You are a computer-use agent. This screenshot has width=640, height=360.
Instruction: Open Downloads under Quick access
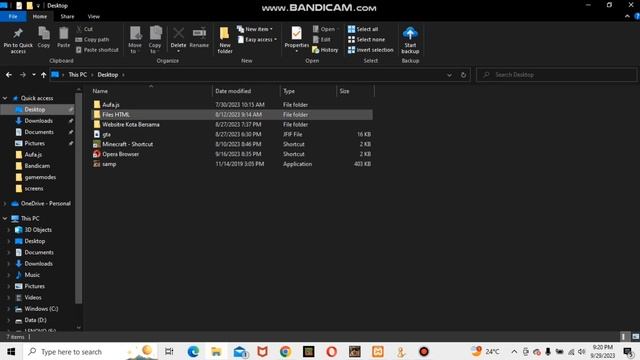38,121
